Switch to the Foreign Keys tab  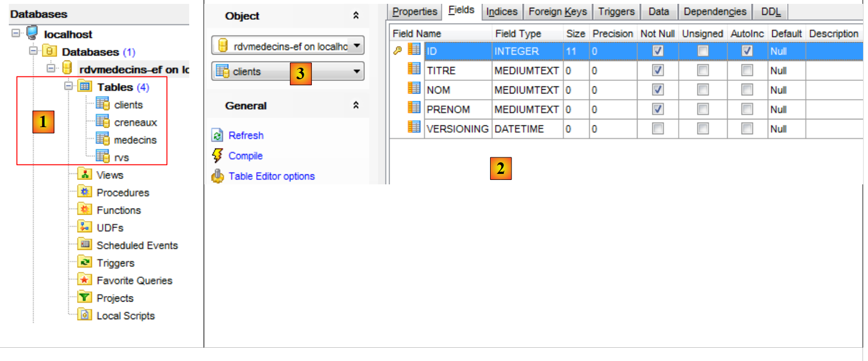tap(557, 12)
